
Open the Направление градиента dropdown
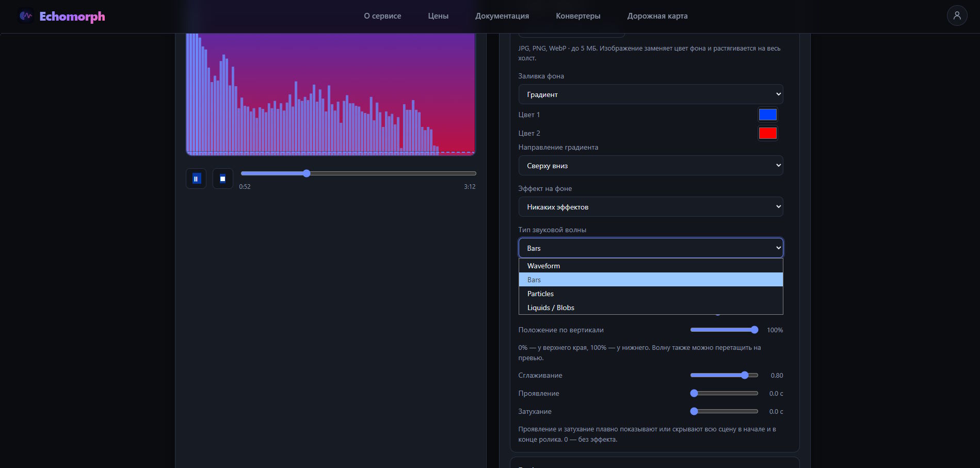pyautogui.click(x=651, y=166)
